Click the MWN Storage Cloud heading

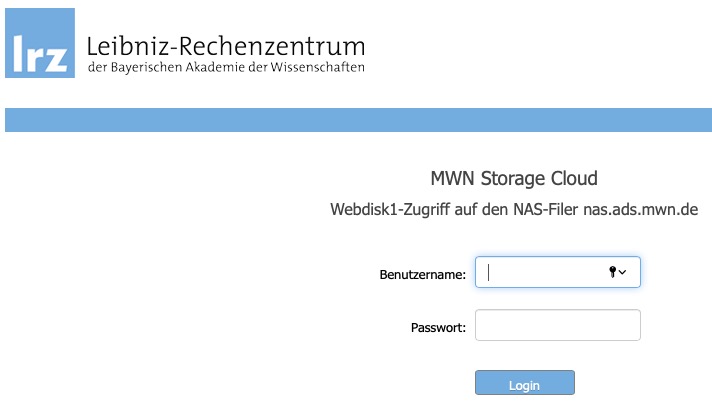click(x=513, y=179)
